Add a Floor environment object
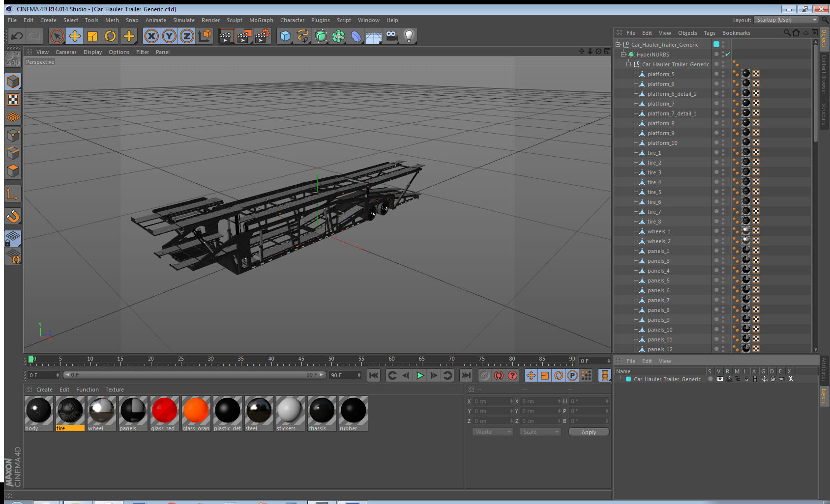Image resolution: width=830 pixels, height=504 pixels. coord(374,36)
